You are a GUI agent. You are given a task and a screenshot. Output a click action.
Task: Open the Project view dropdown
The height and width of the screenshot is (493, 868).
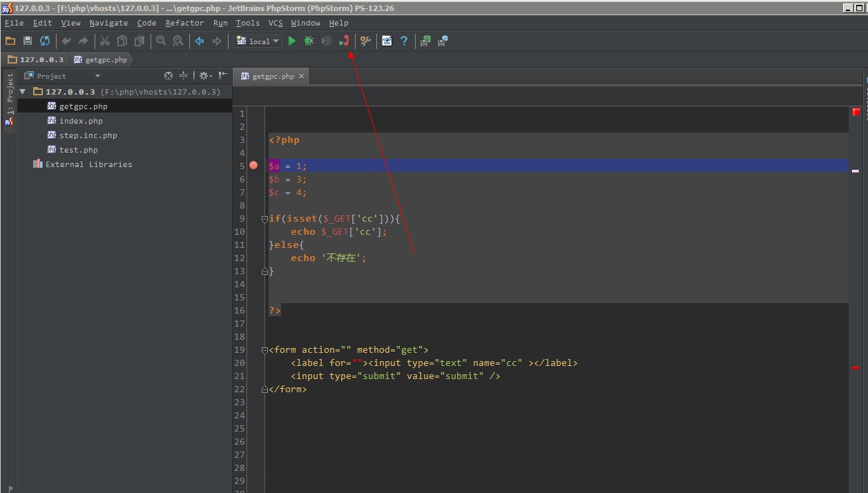62,76
